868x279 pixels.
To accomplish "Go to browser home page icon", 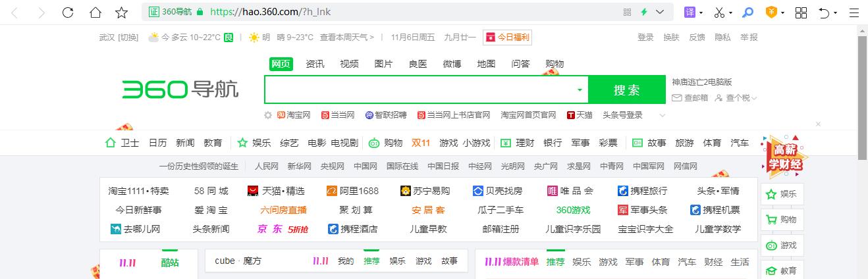I will 95,13.
